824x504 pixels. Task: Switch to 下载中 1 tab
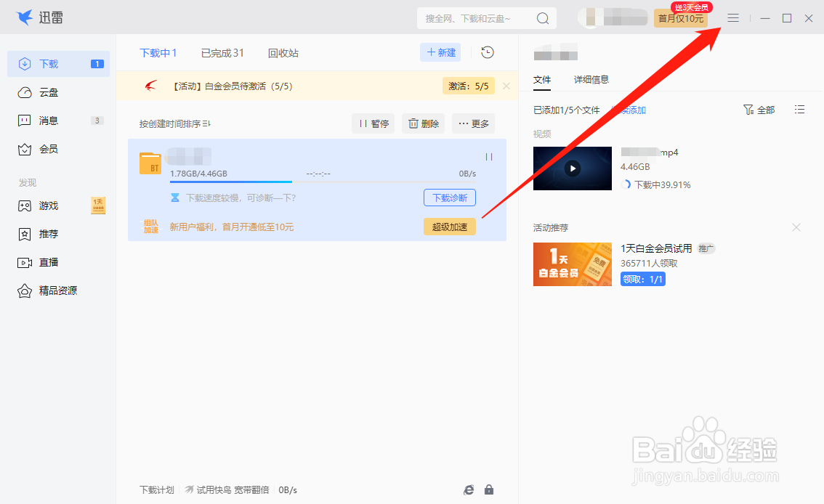pos(158,53)
